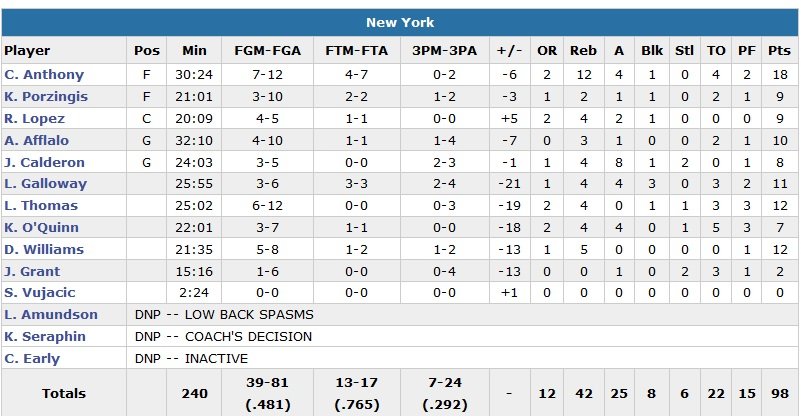Select C. Early player link
This screenshot has height=416, width=801.
tap(32, 359)
